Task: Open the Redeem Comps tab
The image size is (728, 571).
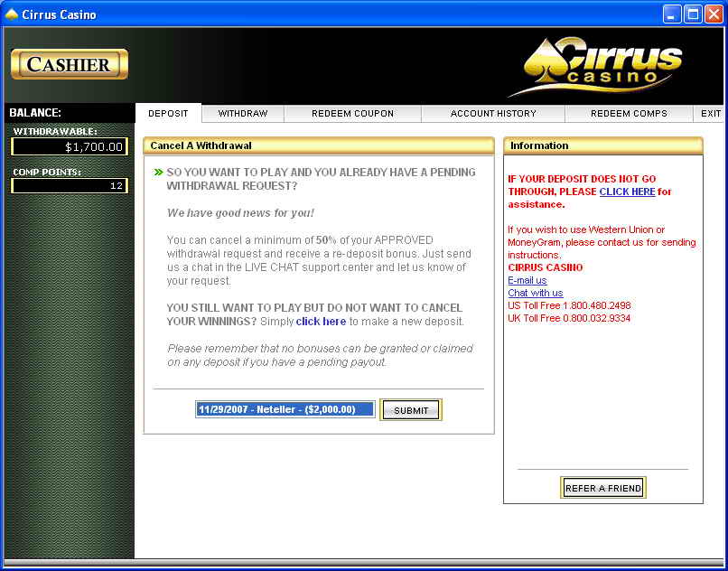Action: (629, 113)
